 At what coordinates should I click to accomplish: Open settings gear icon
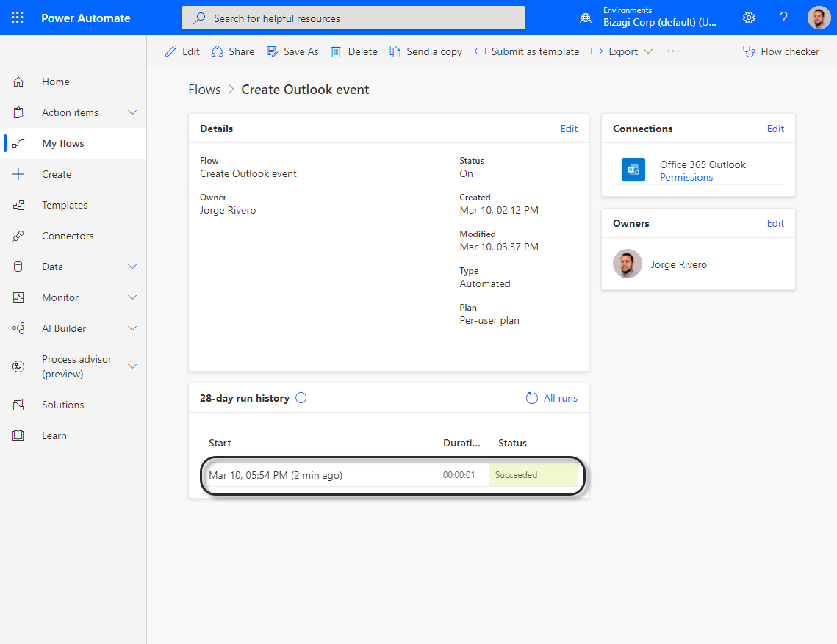click(749, 18)
